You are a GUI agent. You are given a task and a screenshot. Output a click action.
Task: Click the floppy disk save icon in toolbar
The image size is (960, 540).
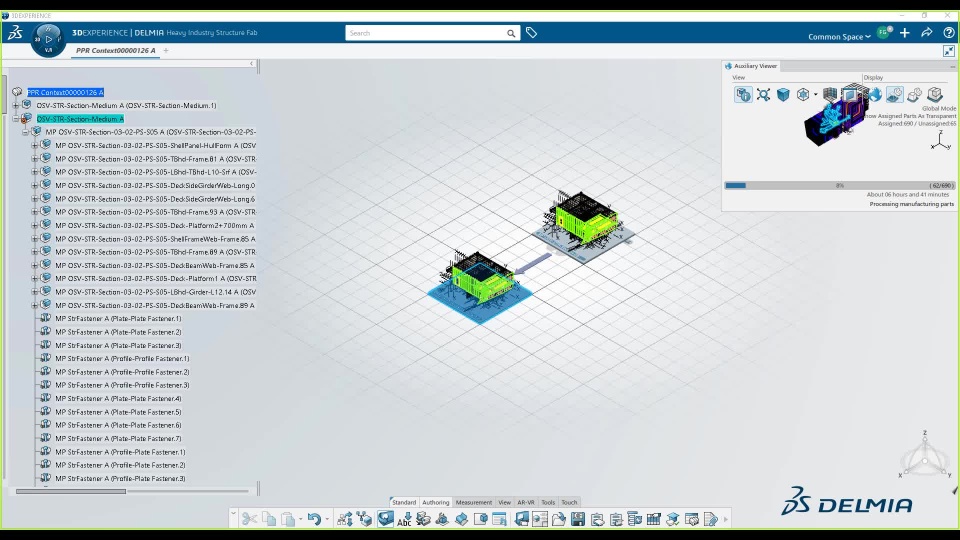578,519
